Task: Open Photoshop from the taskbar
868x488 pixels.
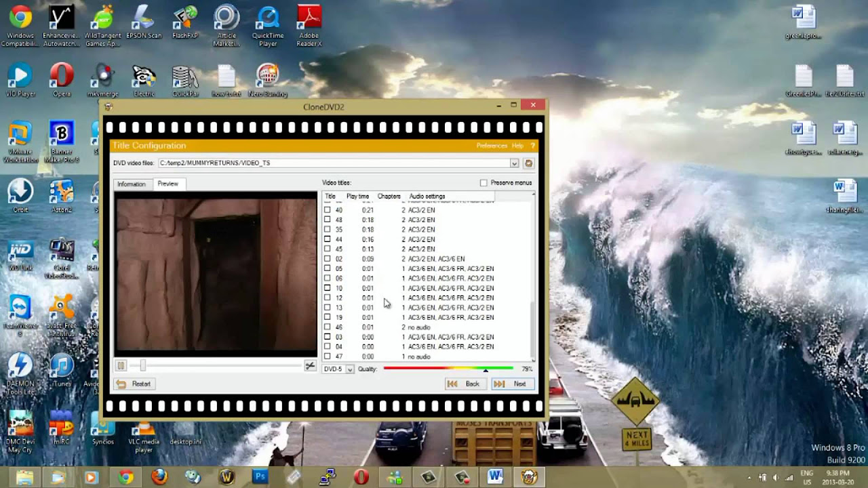Action: pos(260,477)
